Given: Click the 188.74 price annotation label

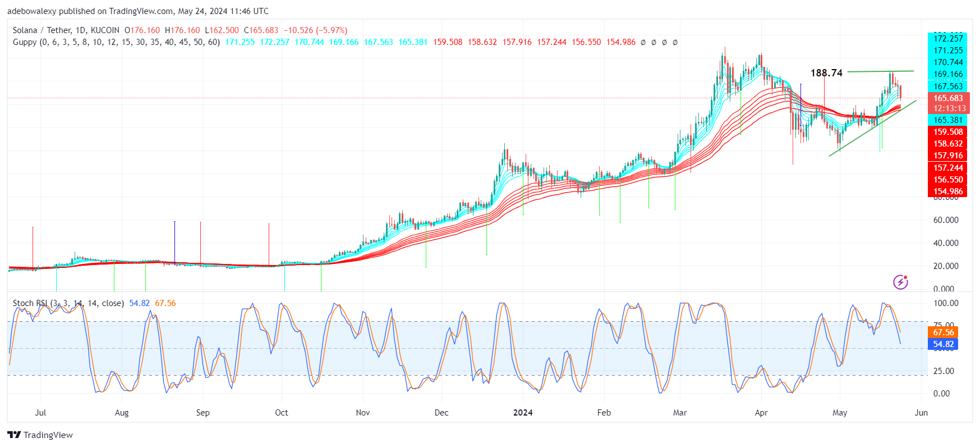Looking at the screenshot, I should tap(826, 73).
